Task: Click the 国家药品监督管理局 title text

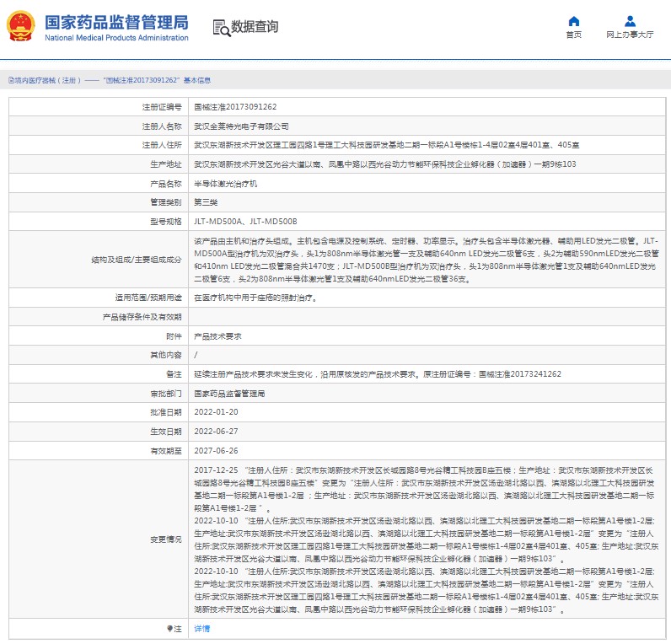Action: [x=116, y=22]
